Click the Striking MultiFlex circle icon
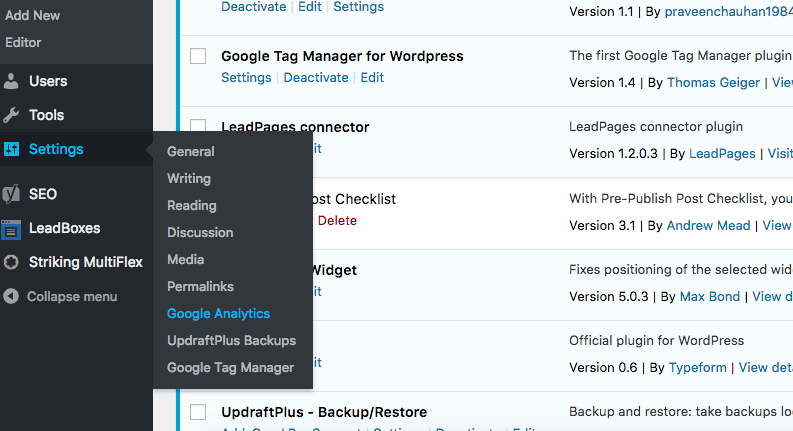793x431 pixels. tap(11, 262)
